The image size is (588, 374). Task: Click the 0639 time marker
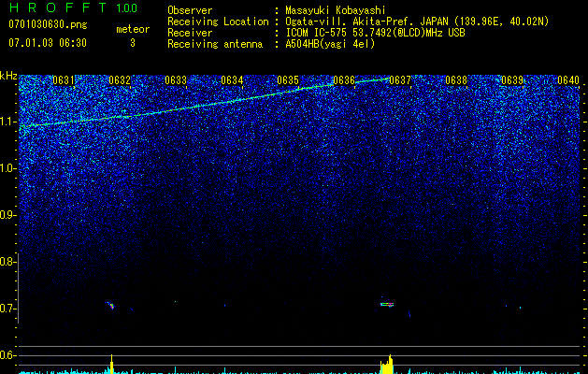pos(512,80)
